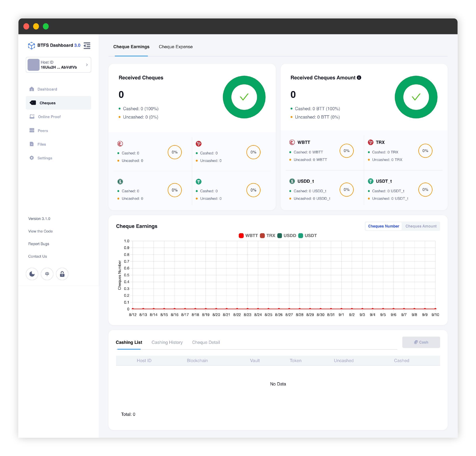Viewport: 476px width, 456px height.
Task: Click USDT_t 0% progress circle
Action: pyautogui.click(x=425, y=189)
